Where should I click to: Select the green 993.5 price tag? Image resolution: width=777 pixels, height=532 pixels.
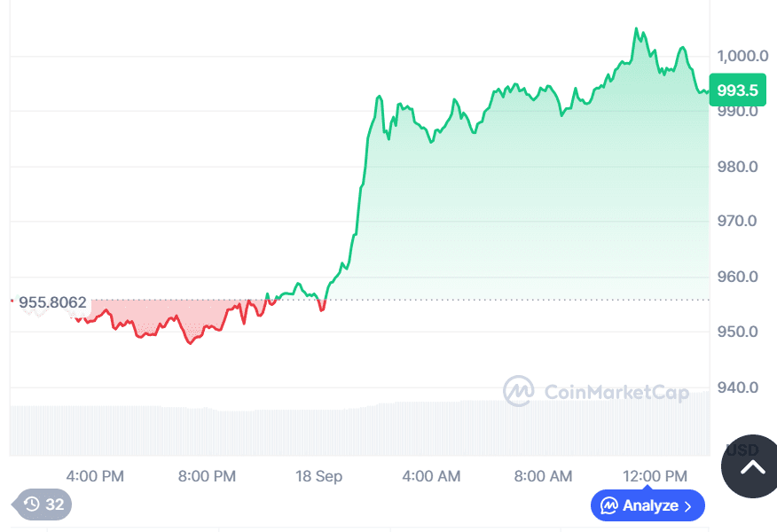736,90
